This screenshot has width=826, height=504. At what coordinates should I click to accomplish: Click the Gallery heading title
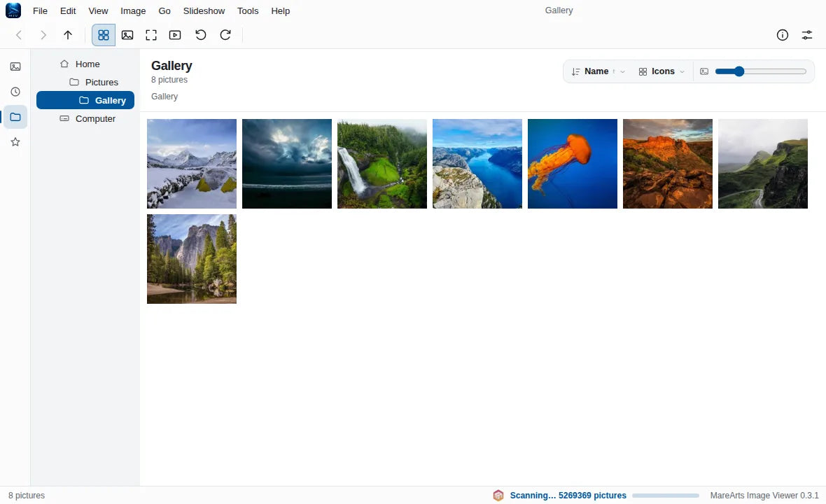click(171, 66)
